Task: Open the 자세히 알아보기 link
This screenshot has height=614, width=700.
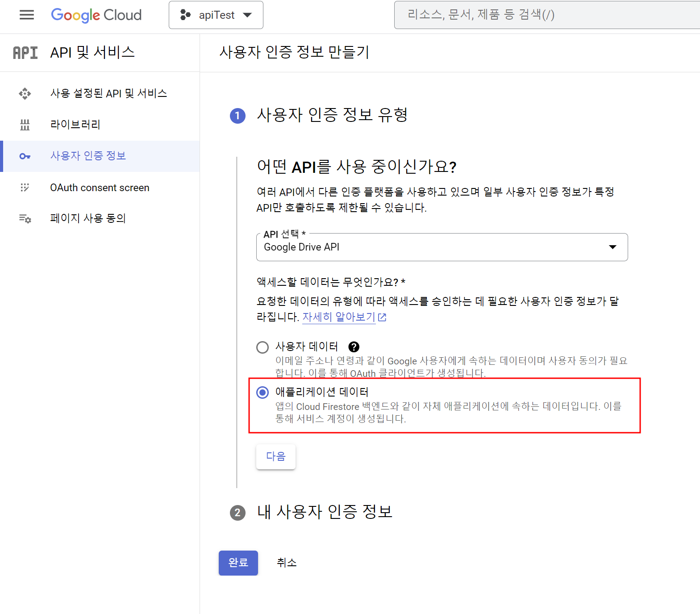Action: tap(338, 317)
